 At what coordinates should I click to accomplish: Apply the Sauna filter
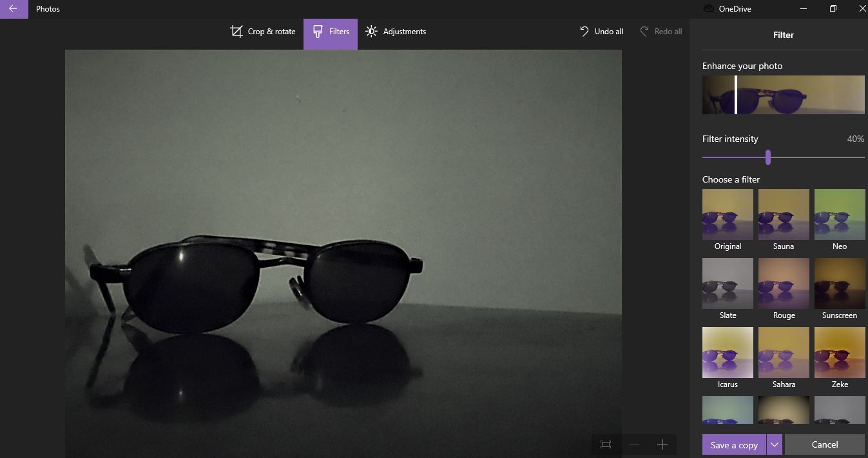click(x=783, y=214)
